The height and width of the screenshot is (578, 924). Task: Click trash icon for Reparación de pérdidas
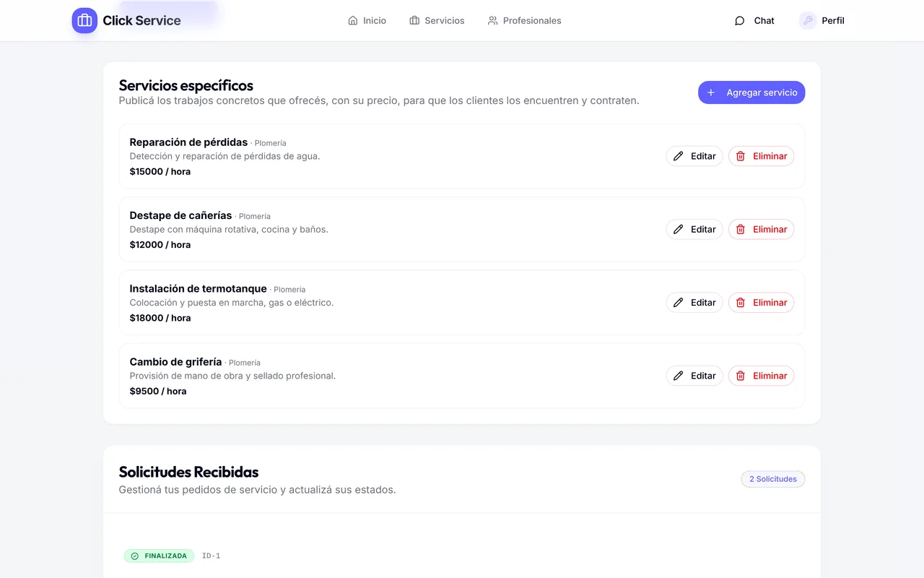point(741,156)
